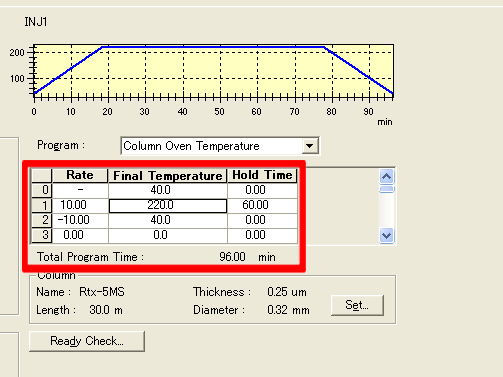Select the Column Oven Temperature combo box
This screenshot has height=377, width=503.
tap(220, 146)
